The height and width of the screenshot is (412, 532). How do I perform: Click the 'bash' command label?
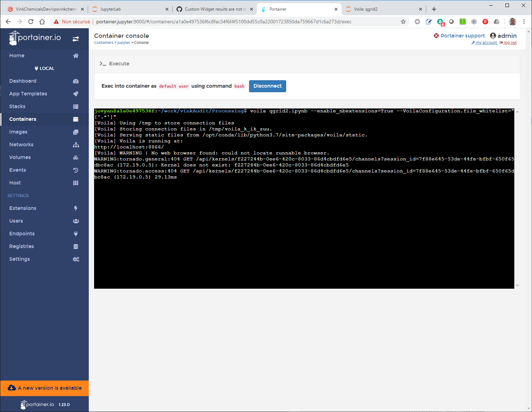click(x=239, y=86)
